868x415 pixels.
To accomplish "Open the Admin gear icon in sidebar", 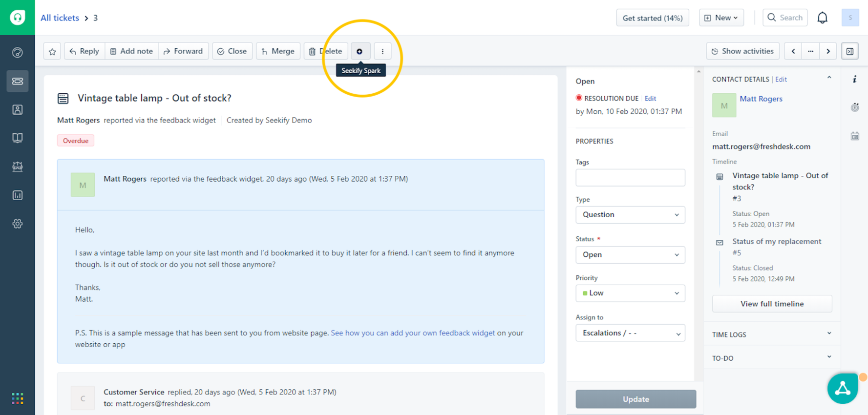I will point(18,224).
